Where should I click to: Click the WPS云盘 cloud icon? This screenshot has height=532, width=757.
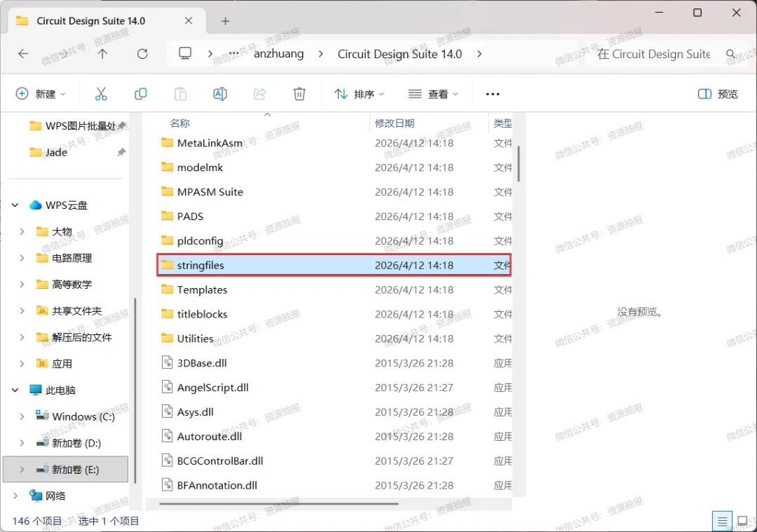click(x=35, y=205)
